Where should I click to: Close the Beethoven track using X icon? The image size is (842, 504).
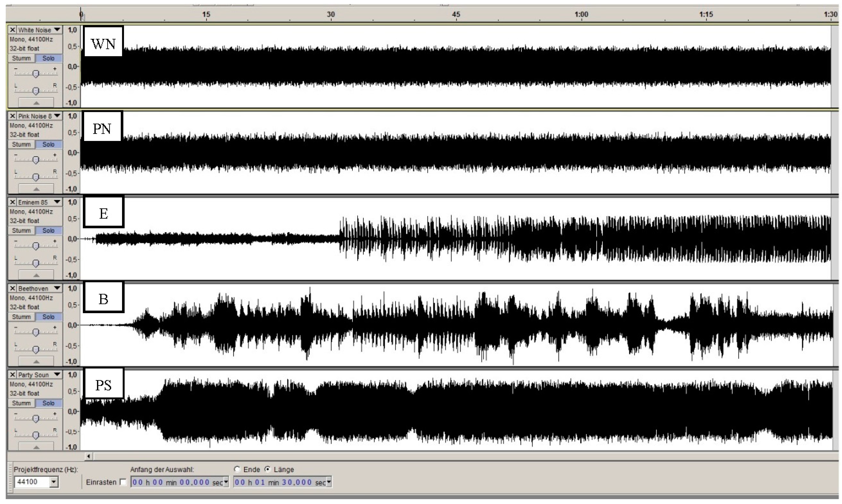coord(12,288)
